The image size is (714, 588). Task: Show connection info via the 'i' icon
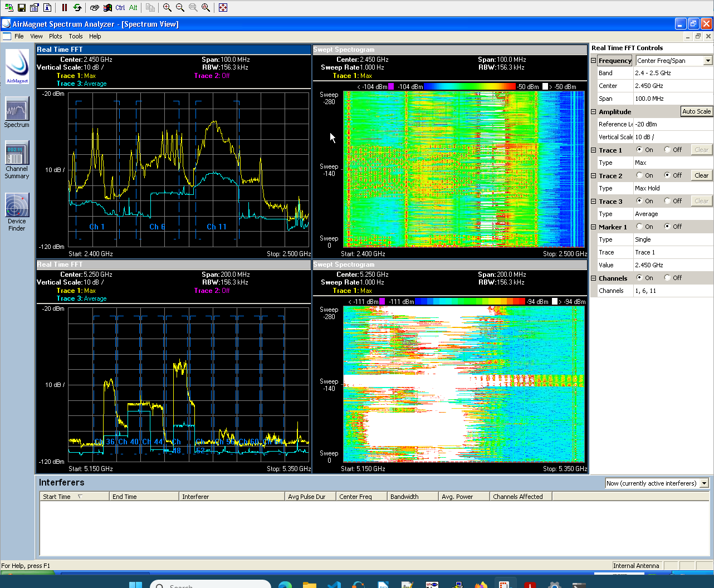click(x=47, y=7)
